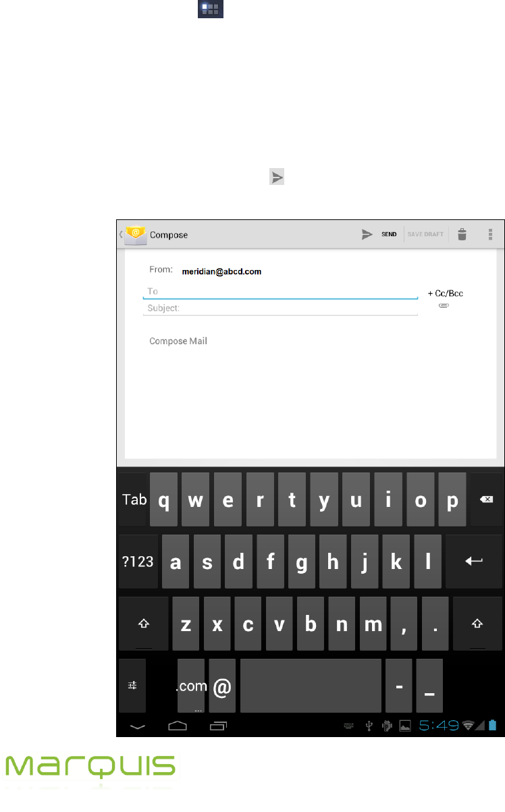Tap the l key
505x812 pixels.
[x=427, y=562]
